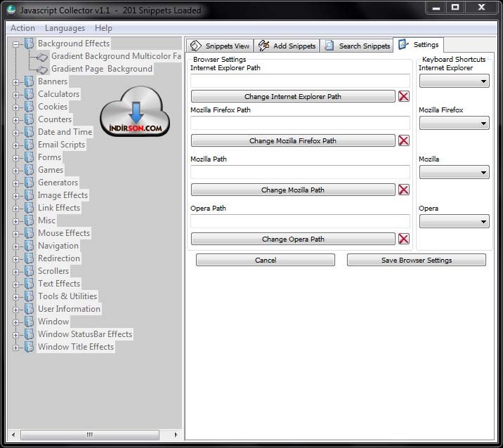Click the hand icon beside Gradient Page Background
The image size is (503, 448).
(41, 70)
